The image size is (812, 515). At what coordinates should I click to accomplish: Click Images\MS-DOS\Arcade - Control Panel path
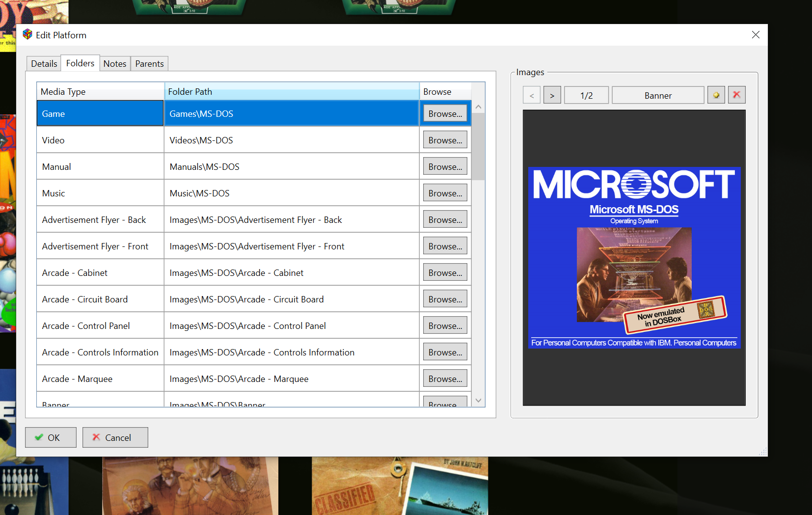pyautogui.click(x=292, y=325)
